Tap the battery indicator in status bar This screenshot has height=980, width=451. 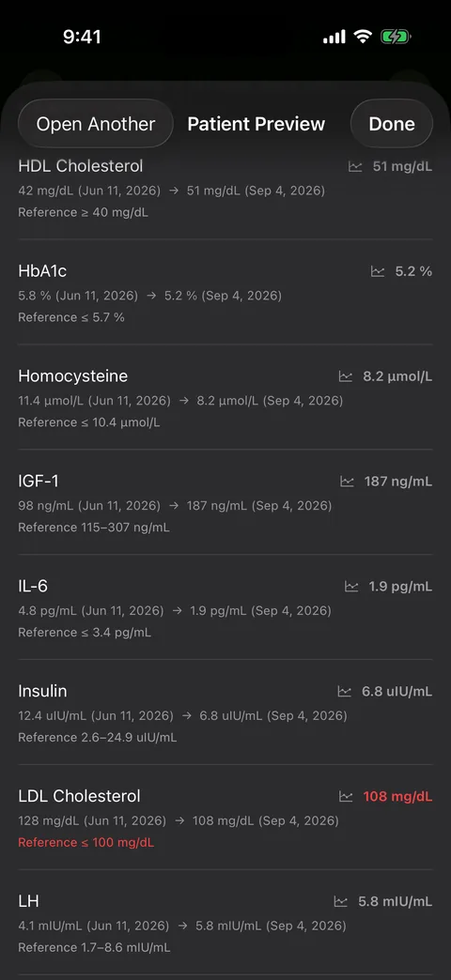pos(396,38)
